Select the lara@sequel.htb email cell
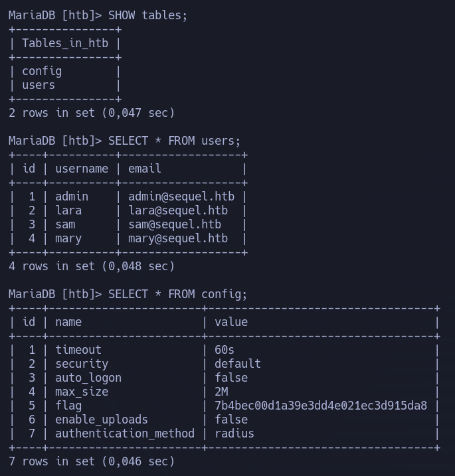 (x=178, y=210)
